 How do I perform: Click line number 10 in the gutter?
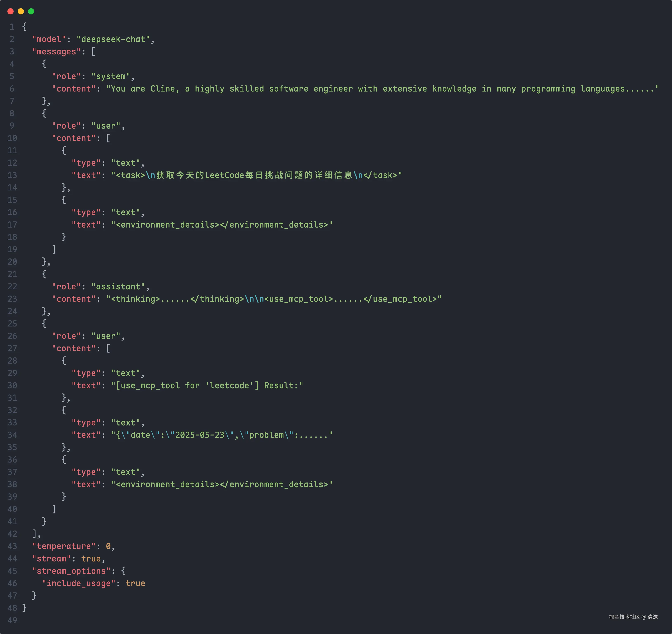pyautogui.click(x=12, y=138)
